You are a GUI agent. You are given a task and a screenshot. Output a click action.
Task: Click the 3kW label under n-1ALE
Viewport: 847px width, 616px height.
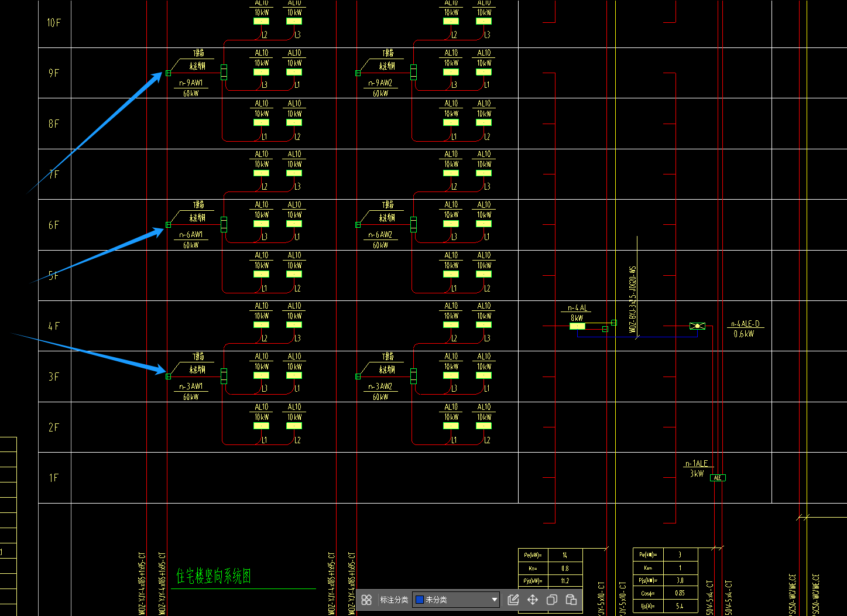point(697,474)
